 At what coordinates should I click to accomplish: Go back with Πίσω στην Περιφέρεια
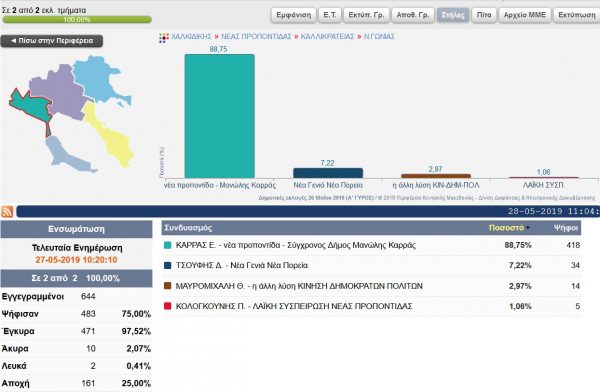[x=52, y=41]
